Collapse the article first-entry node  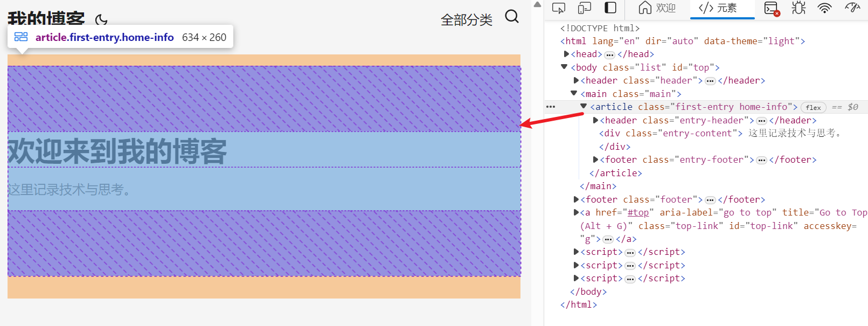click(x=584, y=107)
